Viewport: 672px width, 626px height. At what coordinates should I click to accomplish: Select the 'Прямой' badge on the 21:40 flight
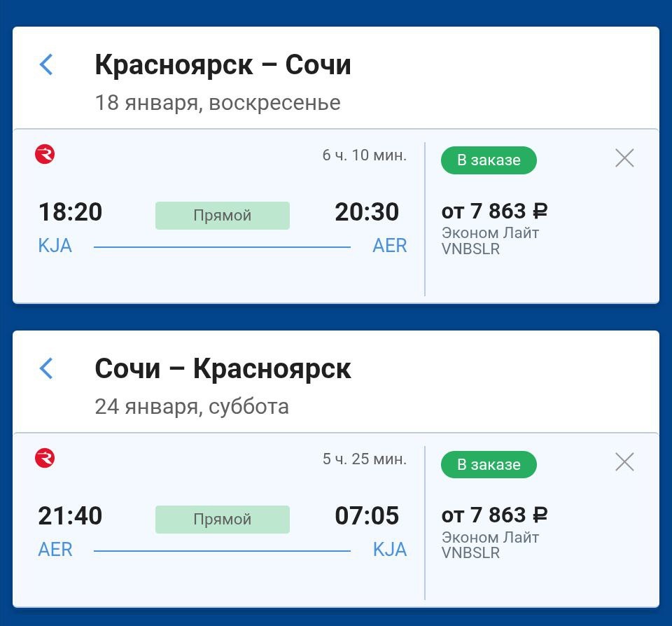point(223,520)
